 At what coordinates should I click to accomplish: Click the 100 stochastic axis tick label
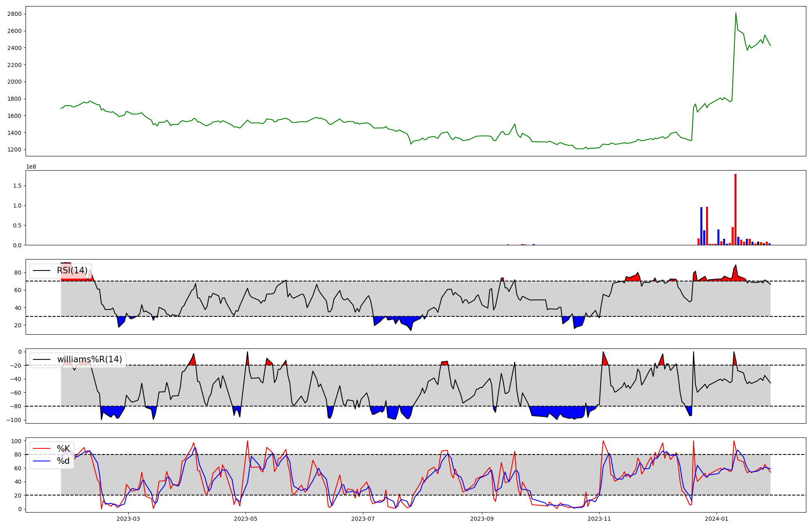(16, 441)
